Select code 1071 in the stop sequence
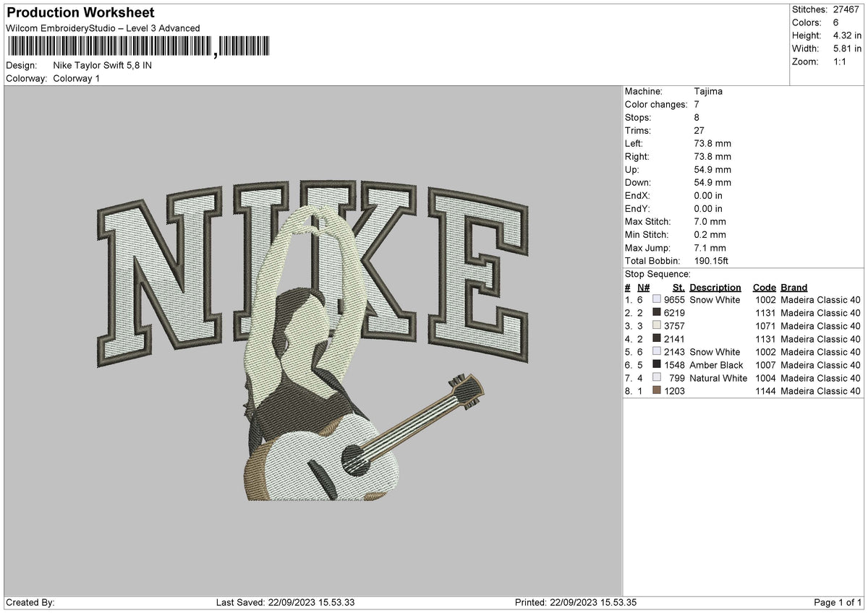Image resolution: width=868 pixels, height=613 pixels. point(765,326)
